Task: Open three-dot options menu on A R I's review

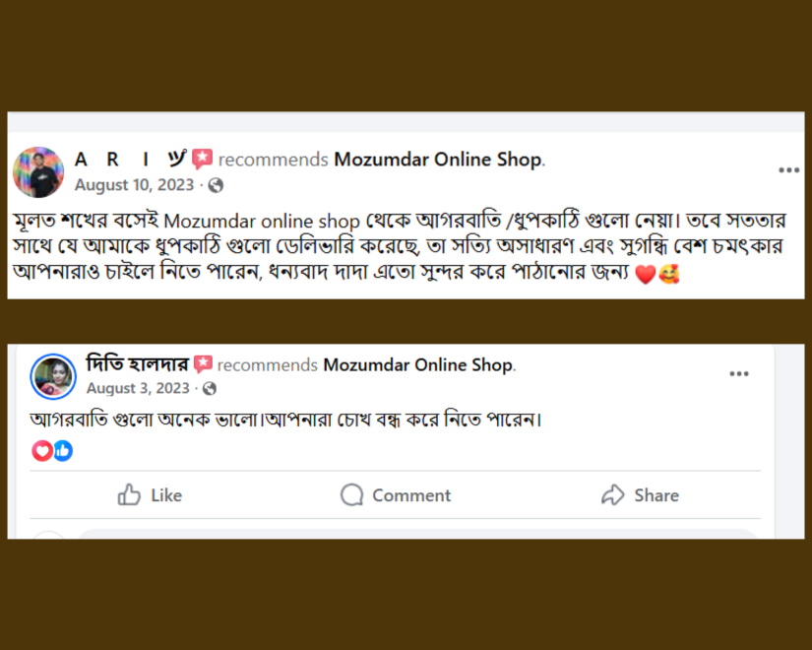Action: (x=788, y=170)
